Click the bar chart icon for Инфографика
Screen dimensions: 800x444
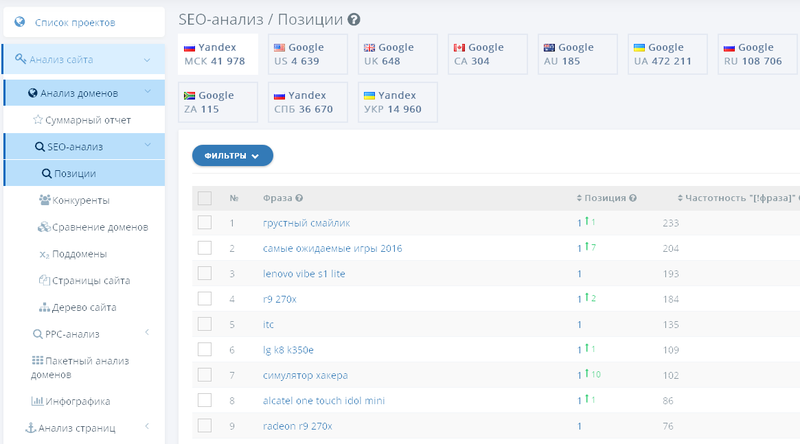(37, 401)
